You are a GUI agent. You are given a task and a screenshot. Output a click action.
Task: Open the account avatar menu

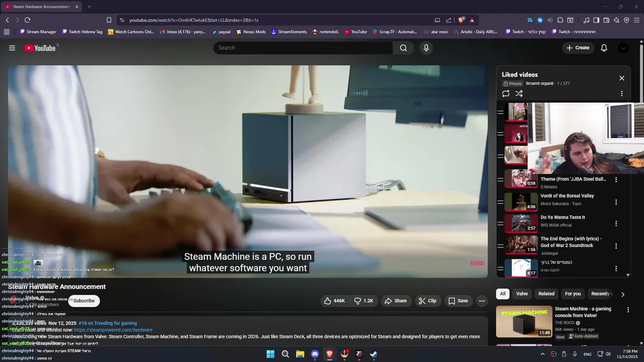[x=624, y=48]
